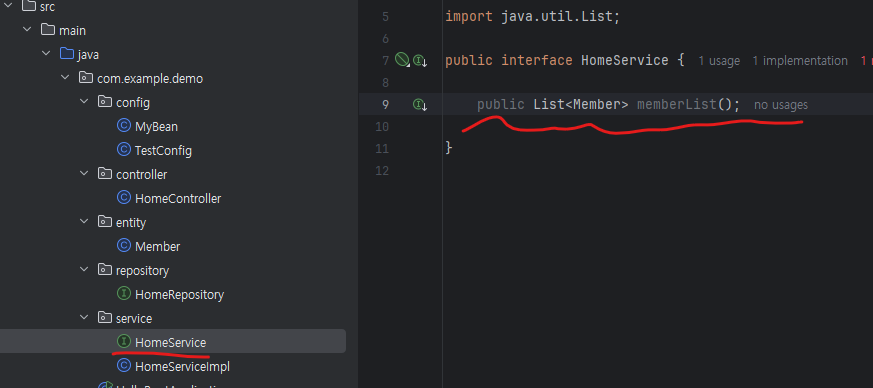The width and height of the screenshot is (873, 388).
Task: Select the com.example.demo package
Action: (x=150, y=78)
